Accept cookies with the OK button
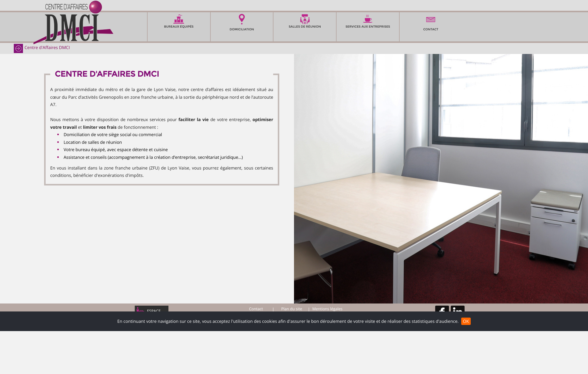Screen dimensions: 588x374 click(466, 321)
